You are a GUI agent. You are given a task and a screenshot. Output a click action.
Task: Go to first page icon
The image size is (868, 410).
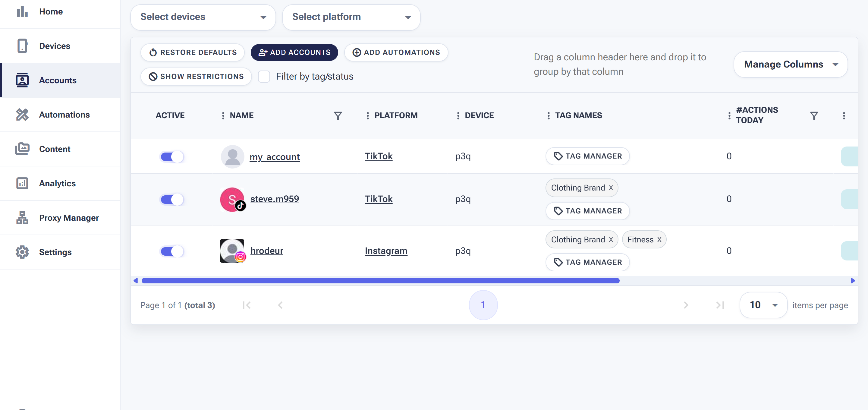[246, 305]
